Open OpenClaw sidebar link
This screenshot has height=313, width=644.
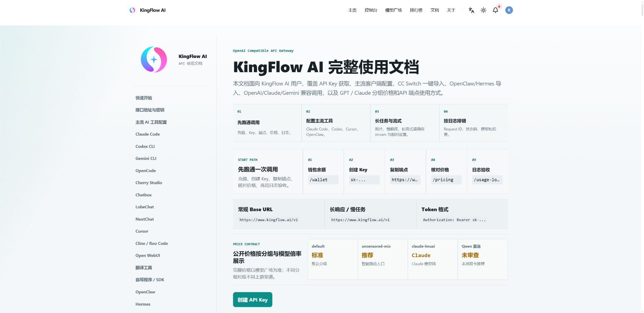tap(145, 292)
